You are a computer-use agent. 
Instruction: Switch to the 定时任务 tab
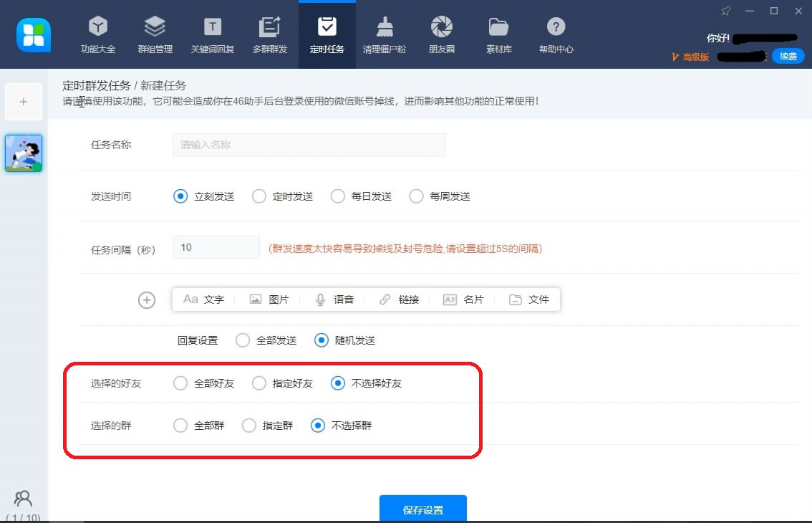tap(327, 34)
